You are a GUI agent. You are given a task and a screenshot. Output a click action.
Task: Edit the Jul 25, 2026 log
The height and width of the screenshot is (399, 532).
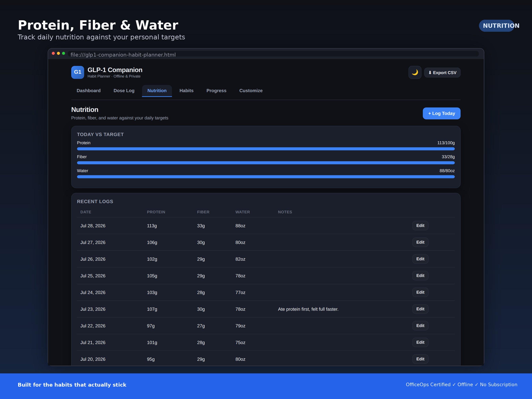(x=420, y=276)
